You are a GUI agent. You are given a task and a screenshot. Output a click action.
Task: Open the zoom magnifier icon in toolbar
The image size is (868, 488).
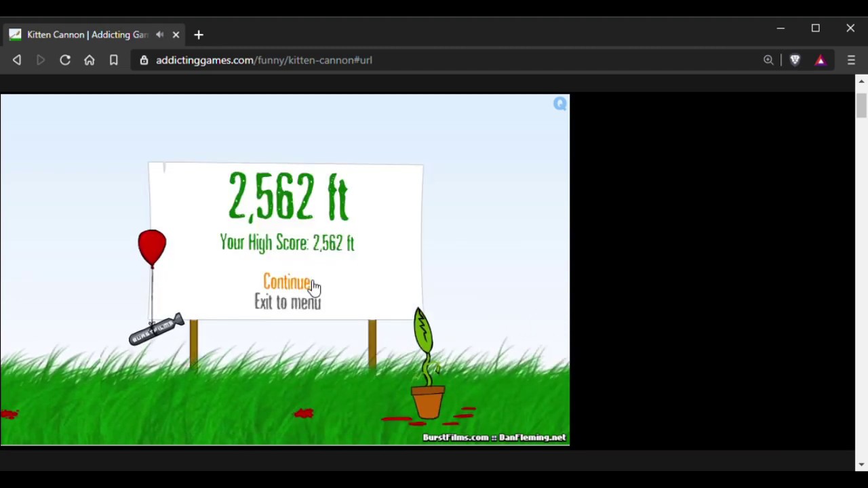tap(768, 60)
